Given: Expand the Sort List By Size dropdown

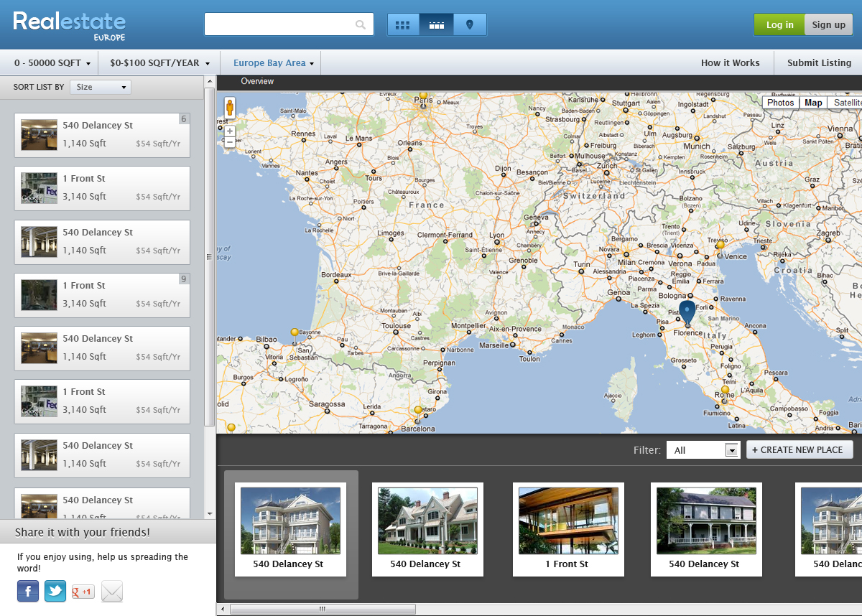Looking at the screenshot, I should coord(101,88).
